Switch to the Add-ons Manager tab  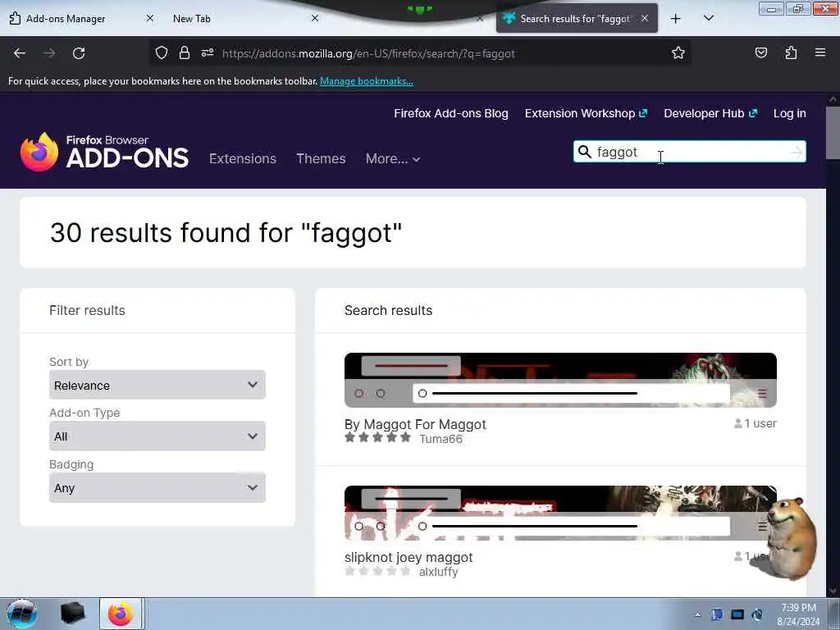pyautogui.click(x=66, y=19)
